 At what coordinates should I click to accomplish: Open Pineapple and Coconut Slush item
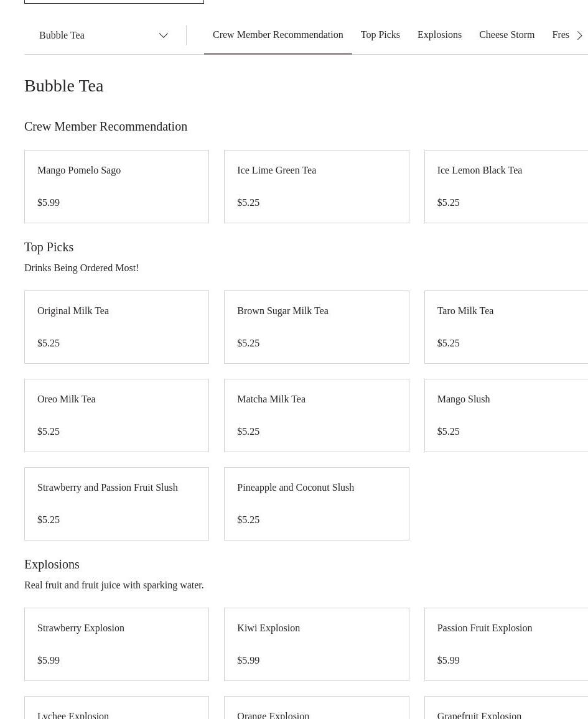(x=316, y=503)
